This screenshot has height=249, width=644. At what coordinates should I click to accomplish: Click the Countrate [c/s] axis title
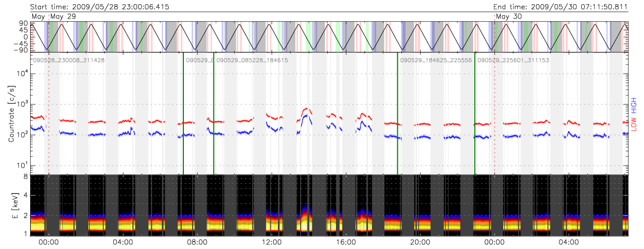(x=11, y=114)
